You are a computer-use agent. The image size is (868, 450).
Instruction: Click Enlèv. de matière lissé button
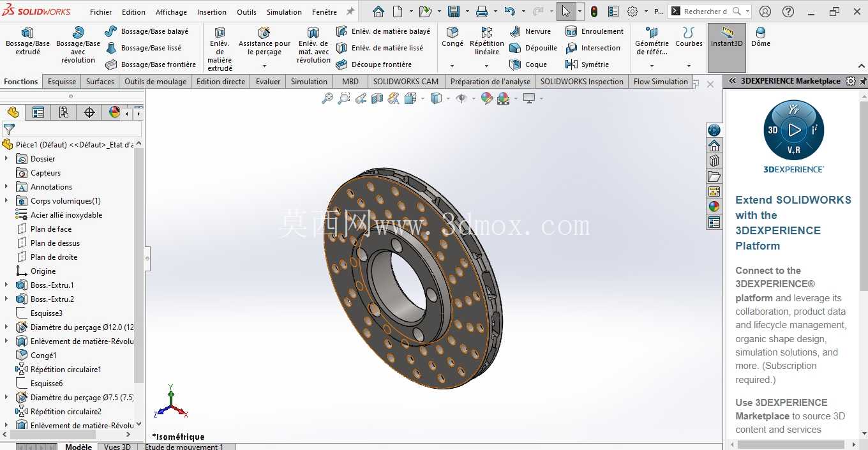pos(379,48)
